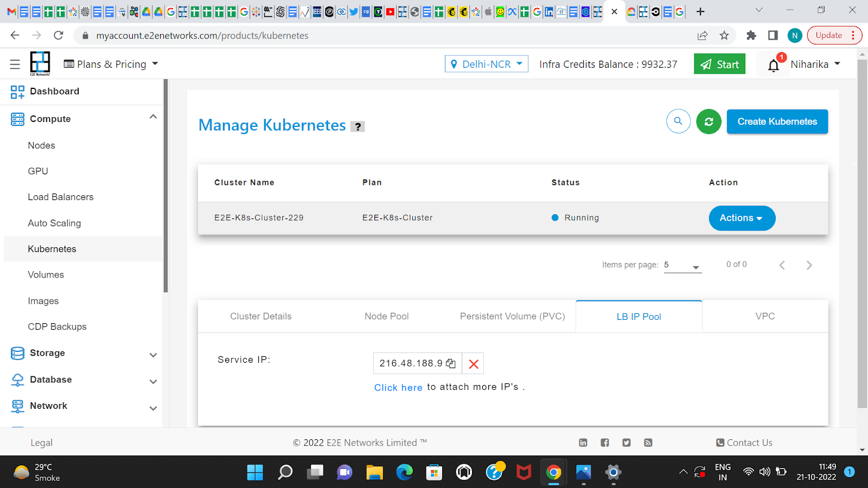Change items per page dropdown
The image size is (868, 488).
tap(682, 265)
